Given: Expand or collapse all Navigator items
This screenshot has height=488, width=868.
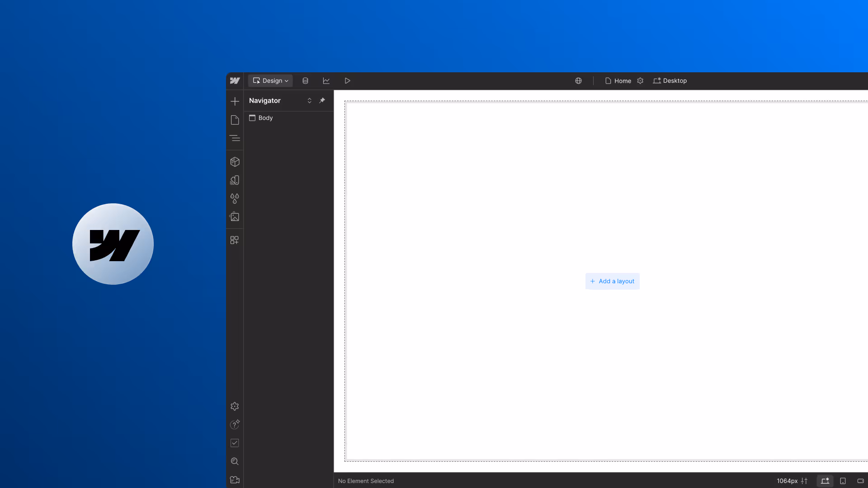Looking at the screenshot, I should pyautogui.click(x=310, y=100).
